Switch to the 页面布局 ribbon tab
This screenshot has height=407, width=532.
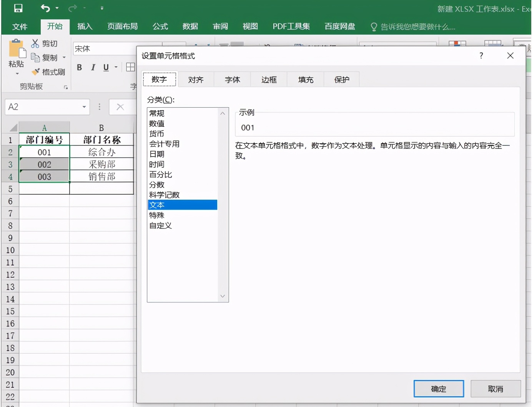(x=122, y=26)
